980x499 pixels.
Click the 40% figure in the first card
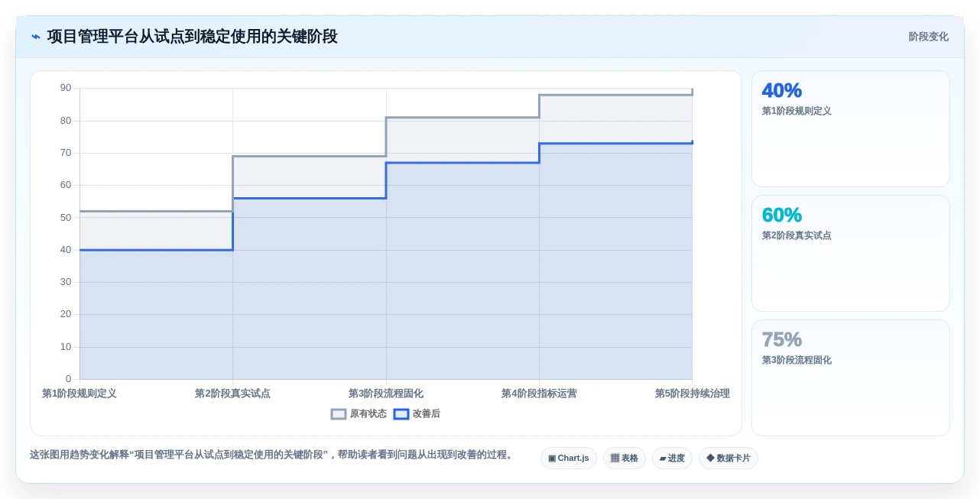[x=781, y=90]
